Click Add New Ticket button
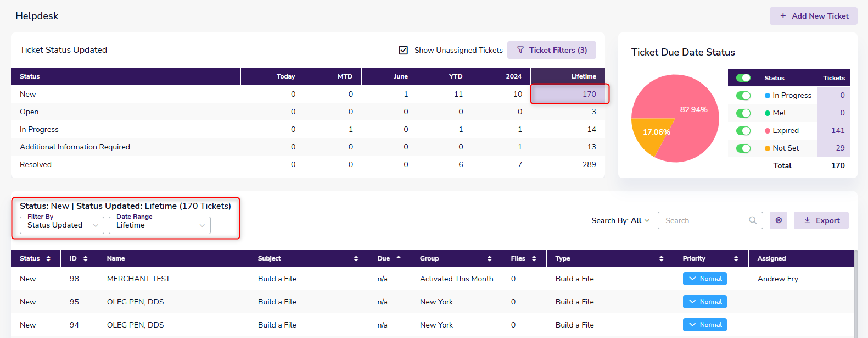 (813, 16)
